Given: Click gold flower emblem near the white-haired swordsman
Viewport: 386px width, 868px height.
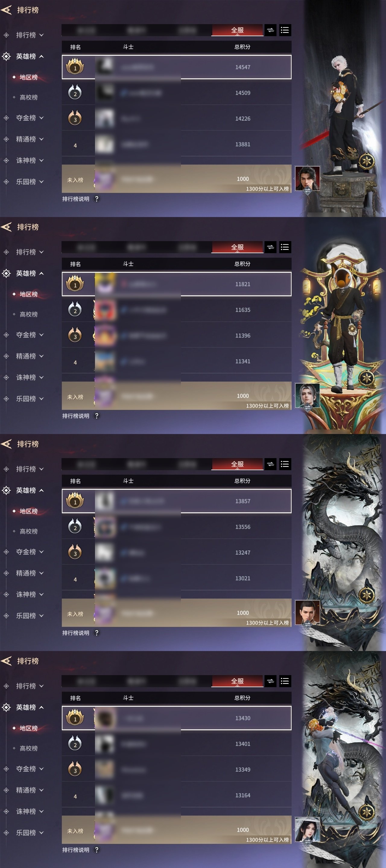Looking at the screenshot, I should [x=366, y=161].
